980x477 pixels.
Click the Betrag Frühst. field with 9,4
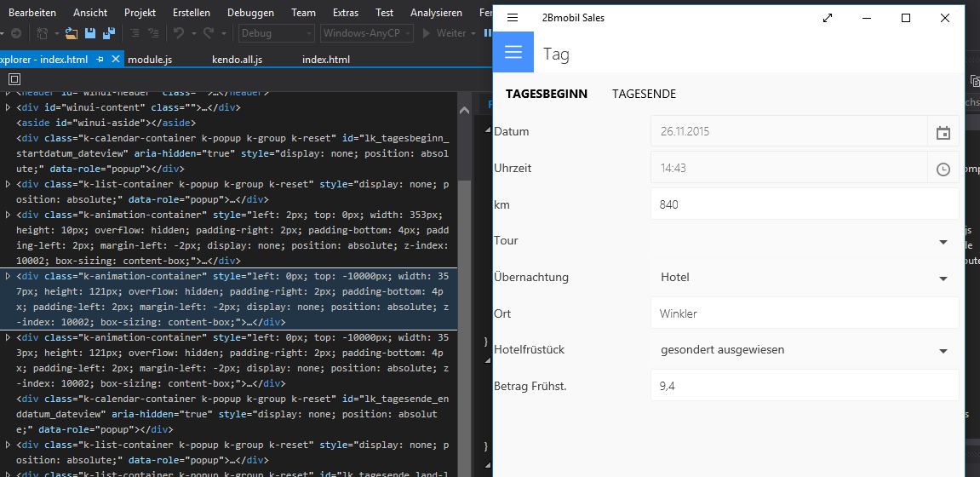[805, 386]
